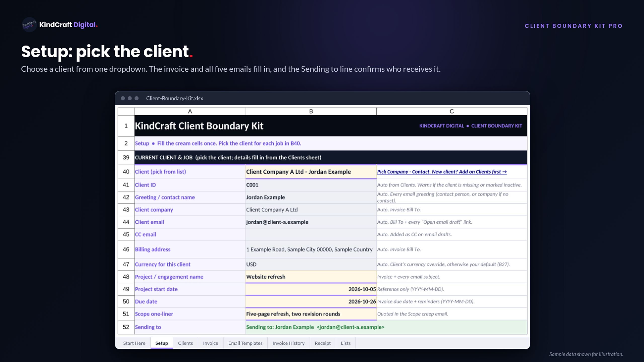Click the Client ID value C001
Screen dimensions: 644x362
[311, 185]
